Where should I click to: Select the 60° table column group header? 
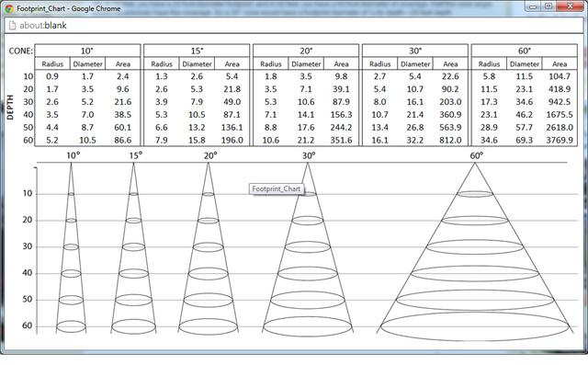click(x=525, y=51)
